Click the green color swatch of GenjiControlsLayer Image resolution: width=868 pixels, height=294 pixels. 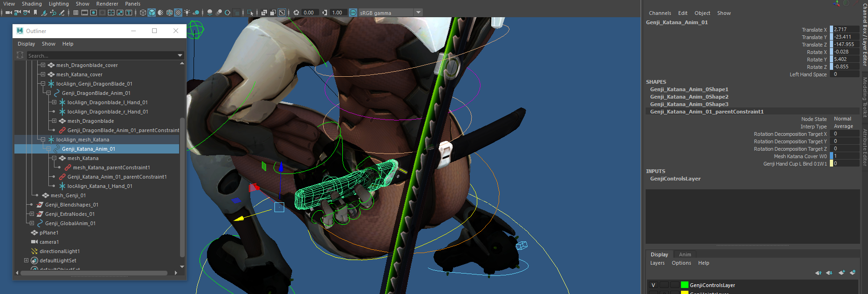684,285
